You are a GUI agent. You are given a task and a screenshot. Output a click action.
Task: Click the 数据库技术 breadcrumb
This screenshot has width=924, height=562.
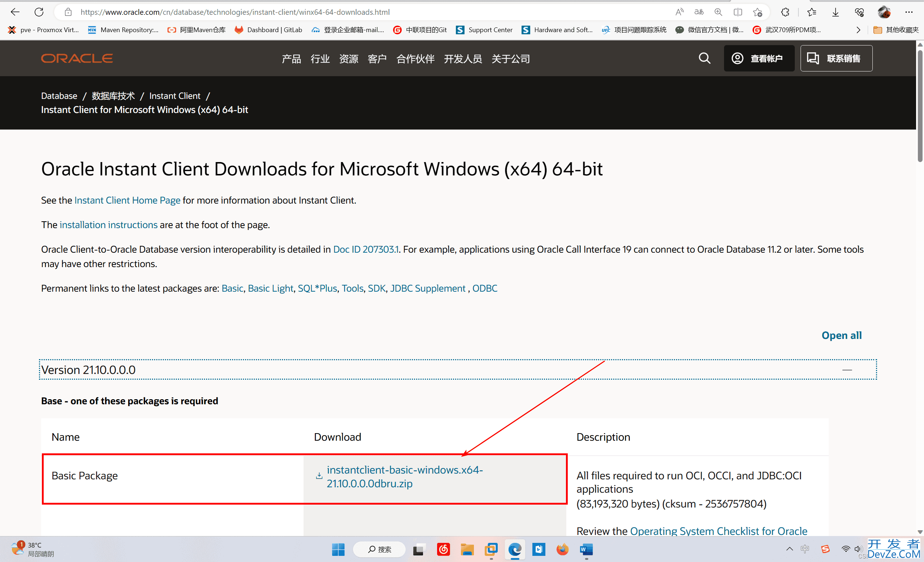click(113, 96)
